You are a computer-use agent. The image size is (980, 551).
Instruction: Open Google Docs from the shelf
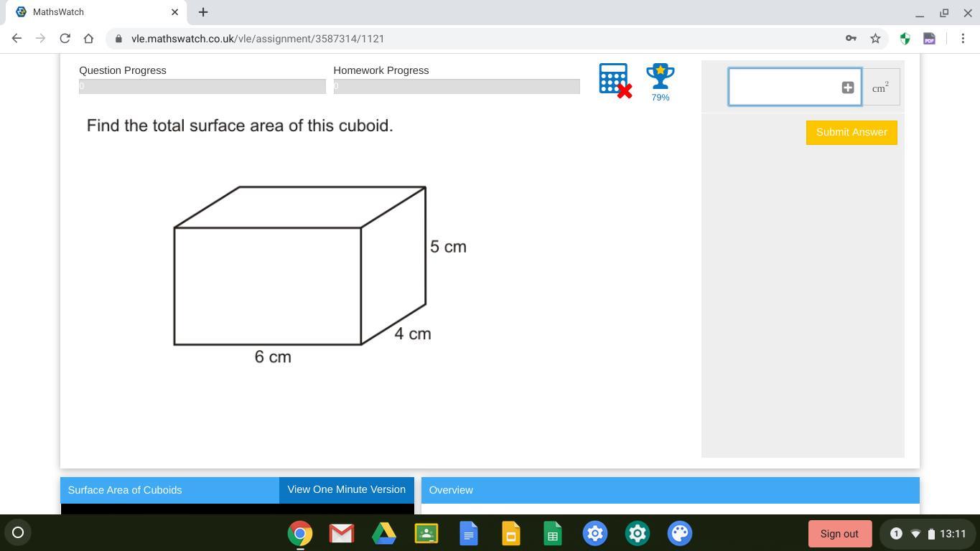point(468,533)
